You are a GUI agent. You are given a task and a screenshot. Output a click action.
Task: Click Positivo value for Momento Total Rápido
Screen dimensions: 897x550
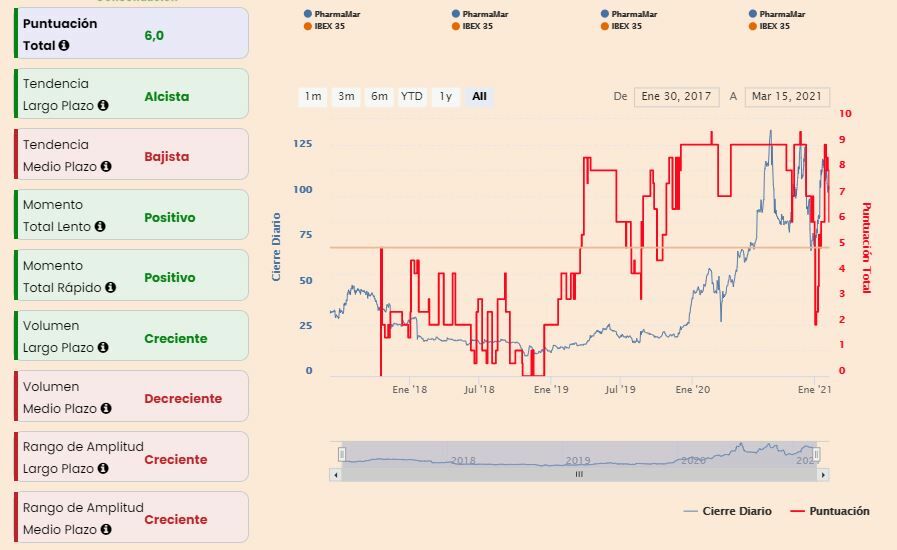coord(170,278)
